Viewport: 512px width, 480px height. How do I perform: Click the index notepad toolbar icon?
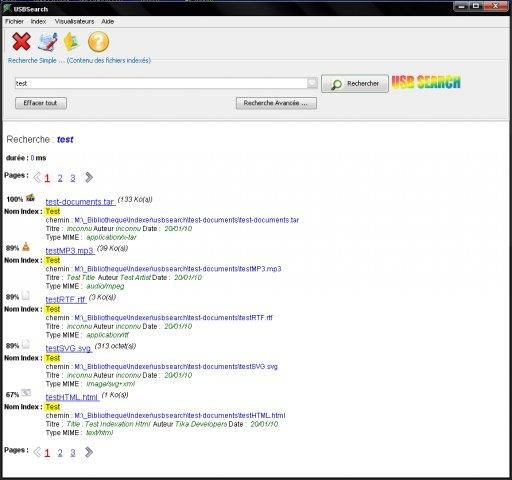48,42
